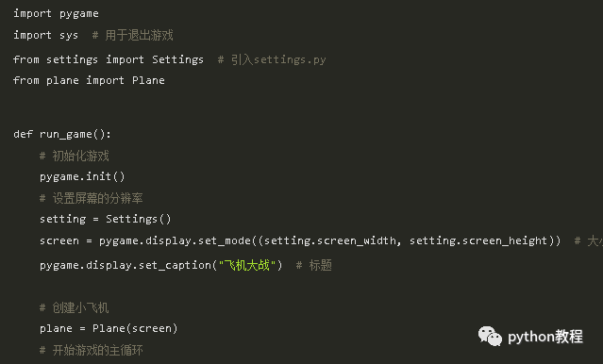Screen dimensions: 603x364
Task: Click the 'pygame.init()' call
Action: pyautogui.click(x=82, y=176)
